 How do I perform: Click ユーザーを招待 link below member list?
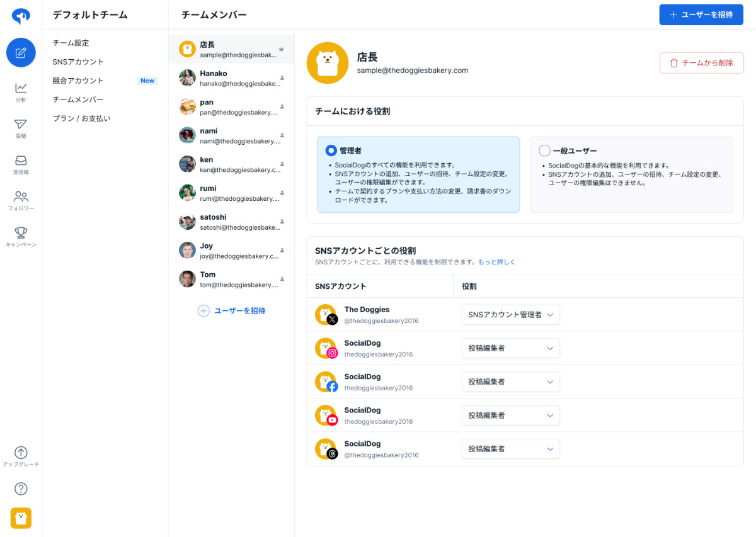[232, 310]
